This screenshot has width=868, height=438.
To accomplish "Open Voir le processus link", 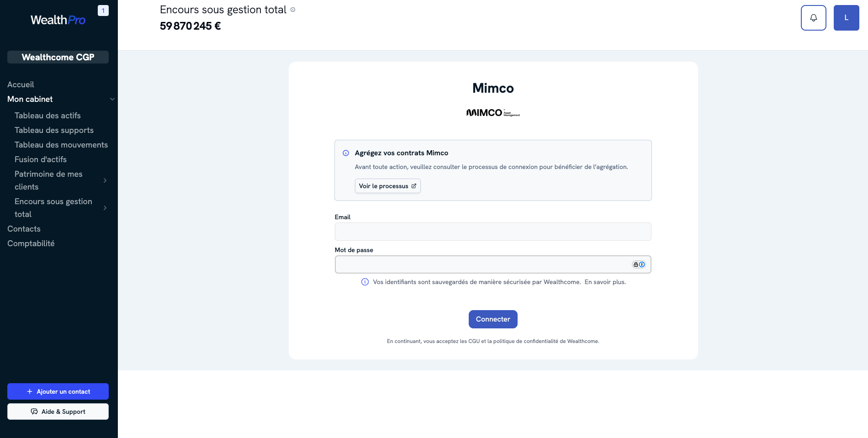I will pos(387,186).
